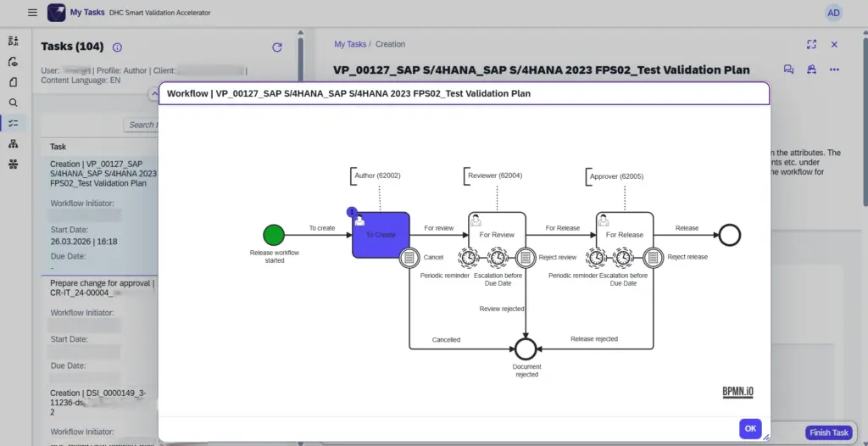
Task: Select the blue To Create task node
Action: coord(381,235)
